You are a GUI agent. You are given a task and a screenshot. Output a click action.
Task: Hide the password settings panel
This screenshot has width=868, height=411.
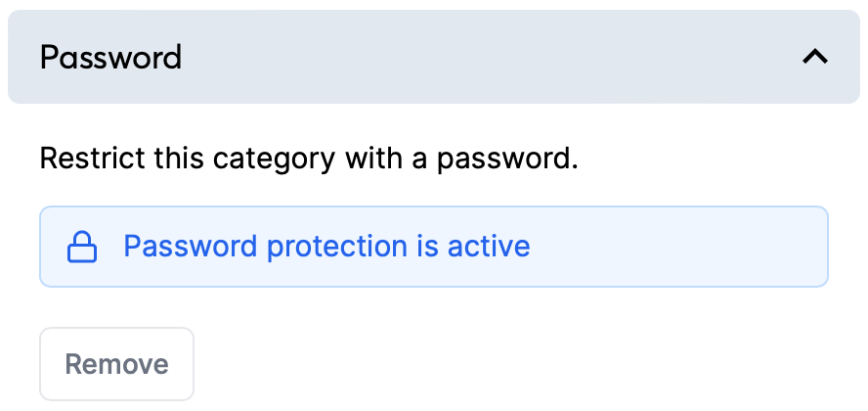(815, 57)
